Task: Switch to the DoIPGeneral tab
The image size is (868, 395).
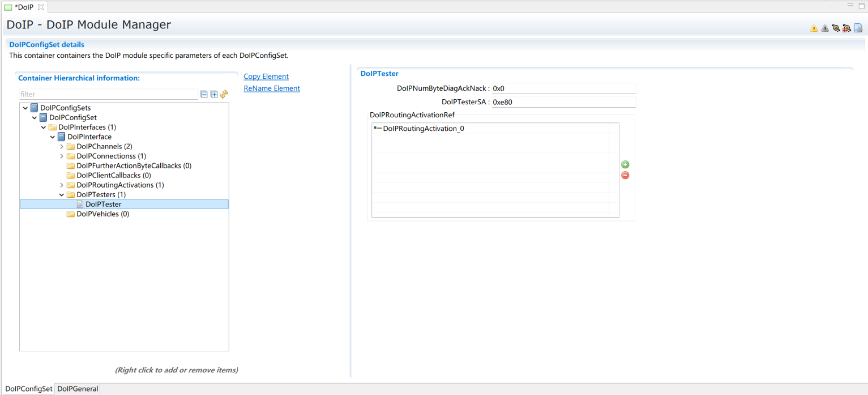Action: [x=78, y=389]
